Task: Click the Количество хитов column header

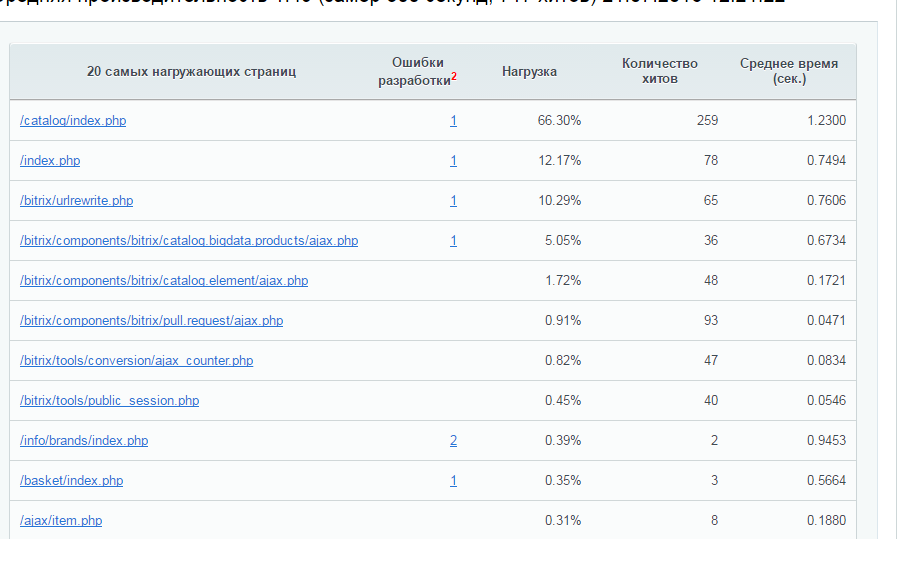Action: point(660,71)
